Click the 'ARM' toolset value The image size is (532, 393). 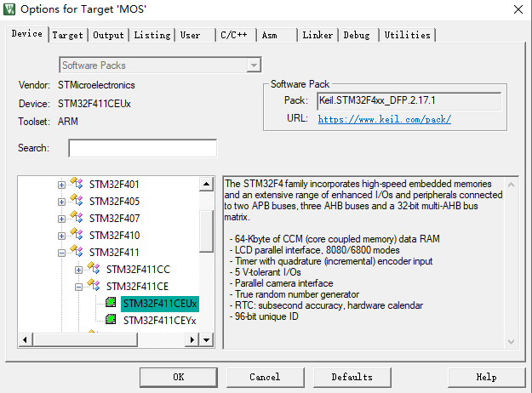click(x=68, y=122)
